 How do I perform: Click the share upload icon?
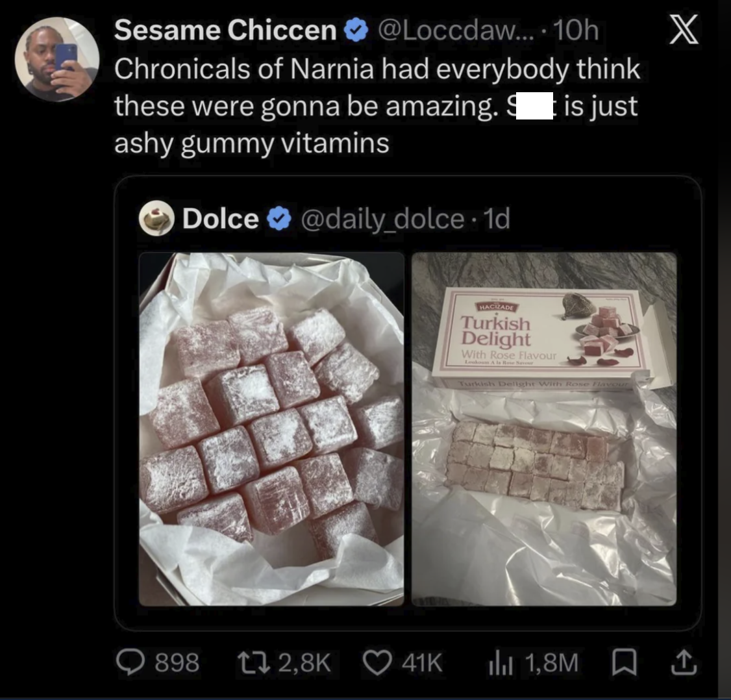(x=684, y=663)
